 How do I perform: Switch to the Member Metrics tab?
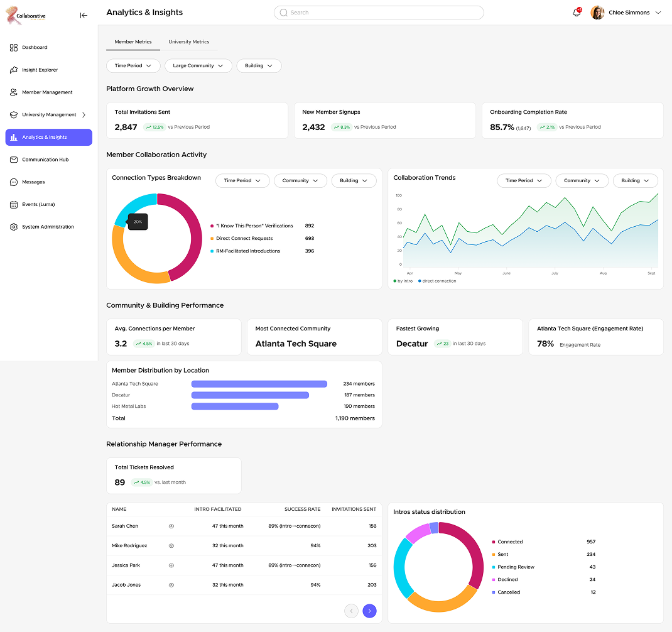pyautogui.click(x=133, y=42)
